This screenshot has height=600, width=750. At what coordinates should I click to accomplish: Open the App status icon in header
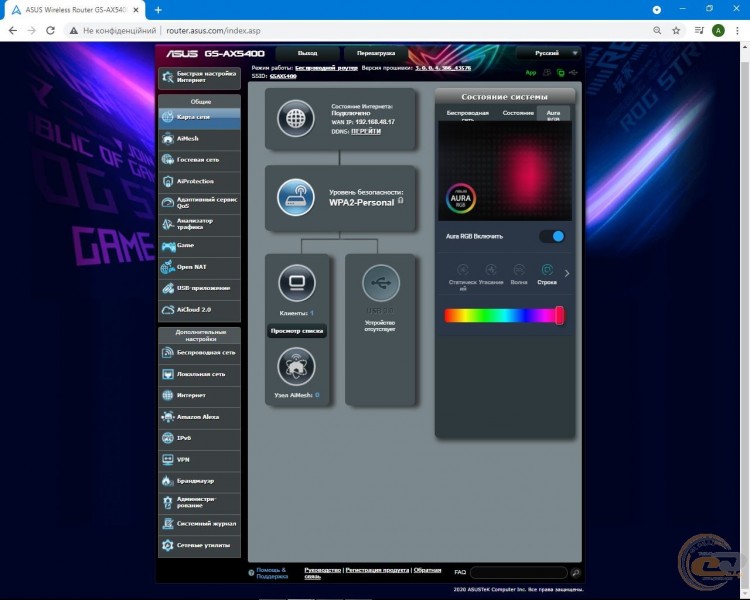click(530, 73)
